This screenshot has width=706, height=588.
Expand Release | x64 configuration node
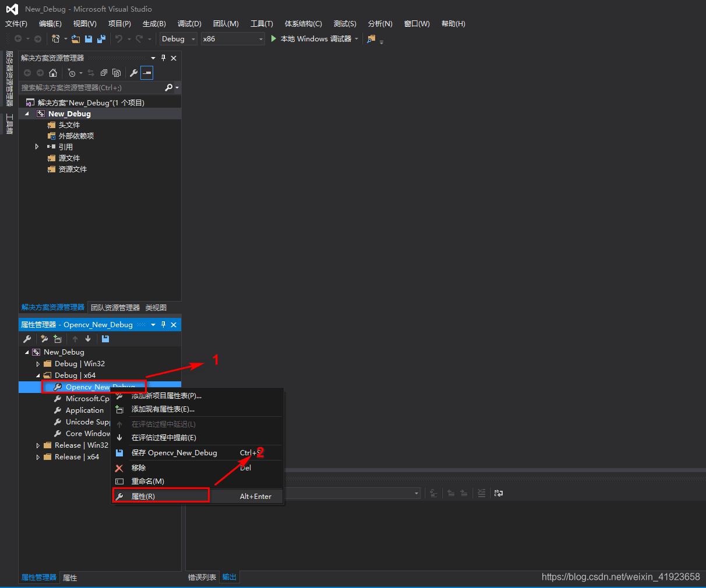pyautogui.click(x=38, y=457)
